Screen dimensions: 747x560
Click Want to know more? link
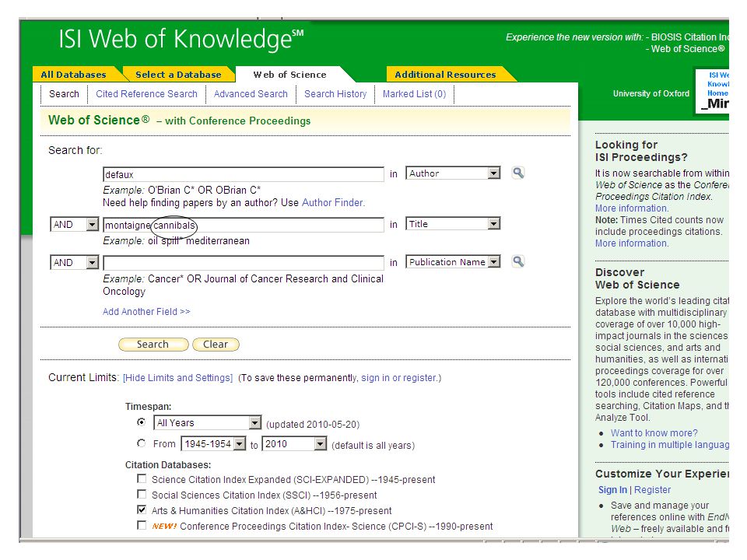click(x=654, y=433)
